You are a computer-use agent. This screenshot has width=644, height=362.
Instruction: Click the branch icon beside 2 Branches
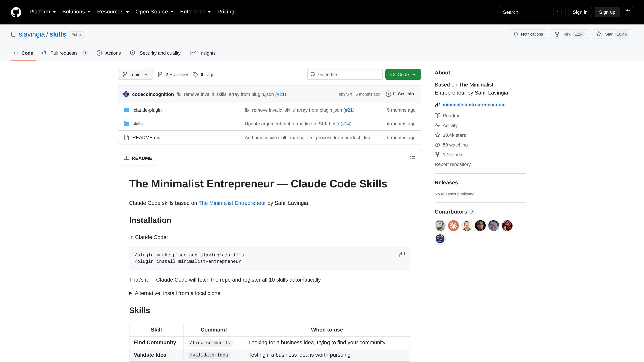tap(160, 74)
